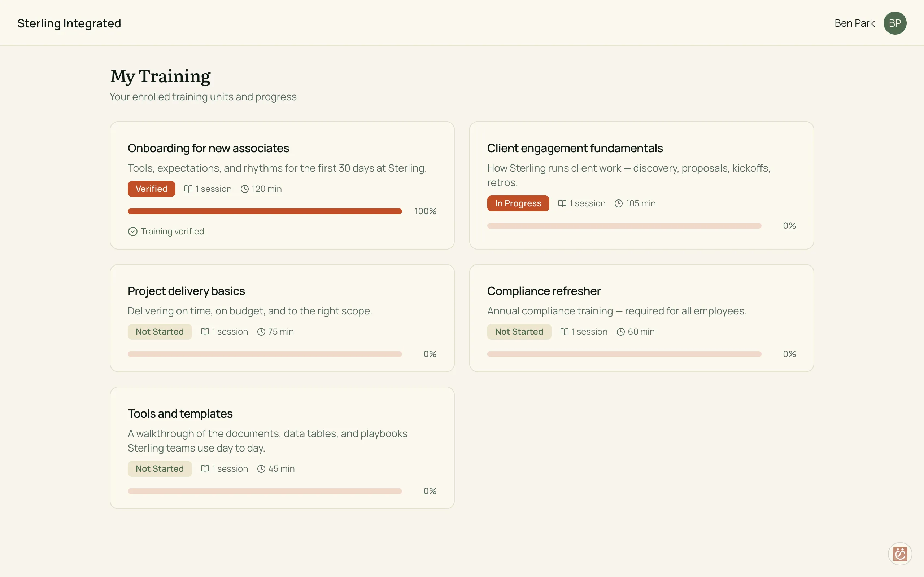Viewport: 924px width, 577px height.
Task: Click the Onboarding 100% progress bar
Action: pyautogui.click(x=265, y=211)
